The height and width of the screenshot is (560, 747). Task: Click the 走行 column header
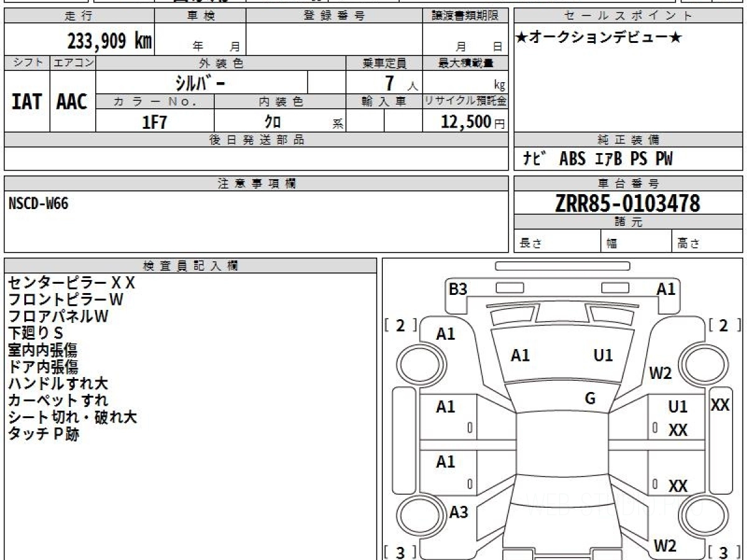tap(78, 16)
